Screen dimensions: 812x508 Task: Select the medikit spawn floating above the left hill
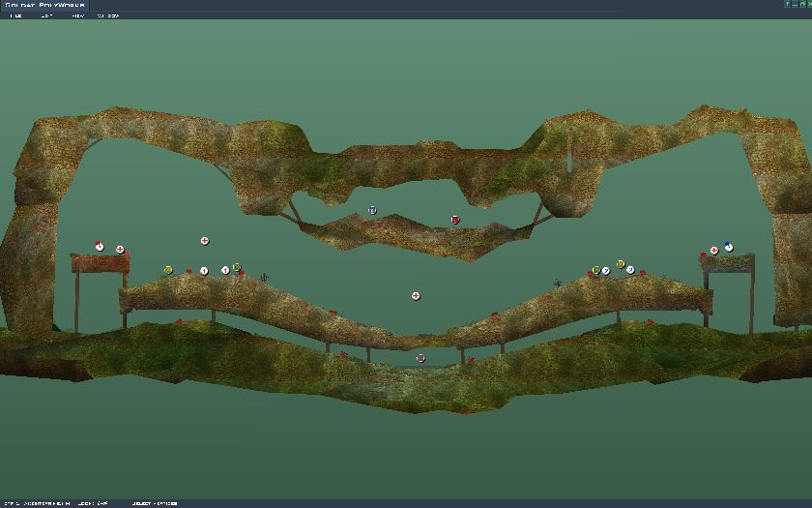(x=205, y=241)
